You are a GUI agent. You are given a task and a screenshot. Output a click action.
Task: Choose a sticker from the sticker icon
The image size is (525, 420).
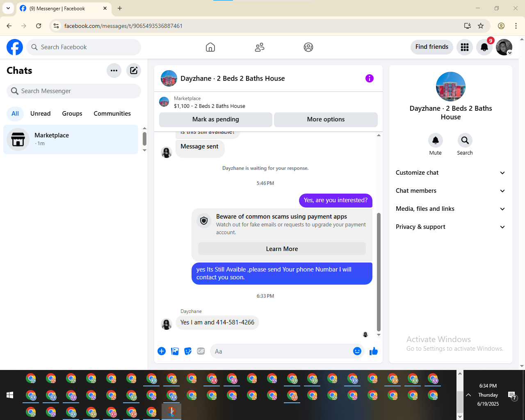point(188,351)
